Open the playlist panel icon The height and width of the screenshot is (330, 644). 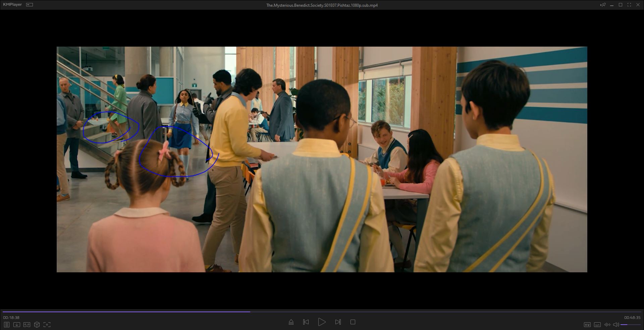(6, 325)
